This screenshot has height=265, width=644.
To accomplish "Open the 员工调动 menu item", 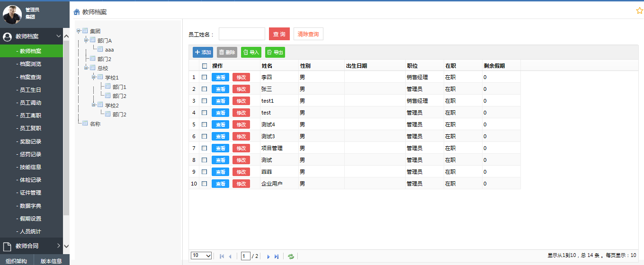I will (x=31, y=103).
